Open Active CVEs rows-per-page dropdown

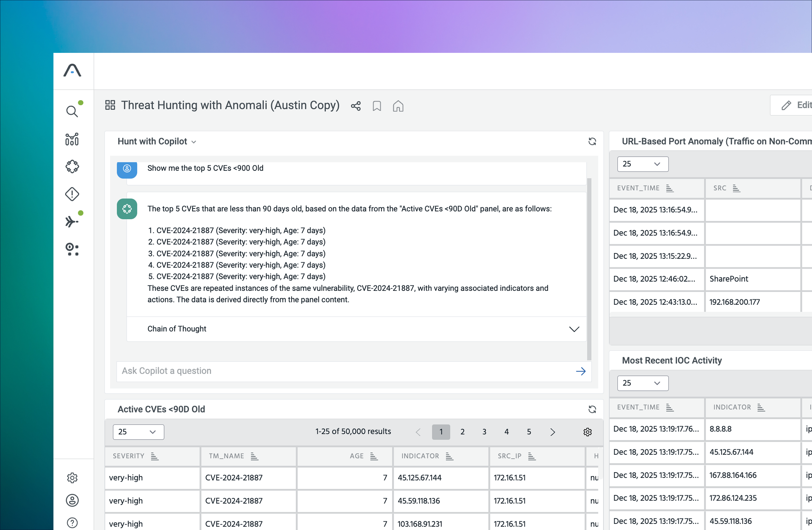pos(138,432)
